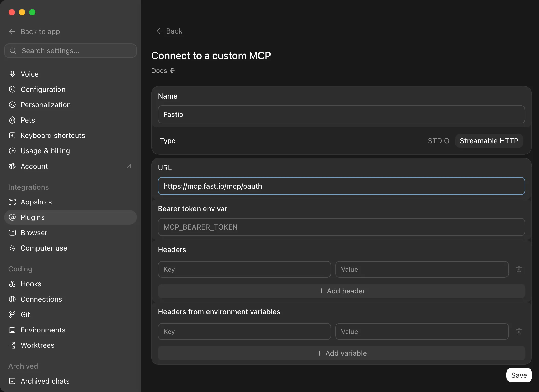Go Back from custom MCP form
This screenshot has width=539, height=392.
pos(169,31)
